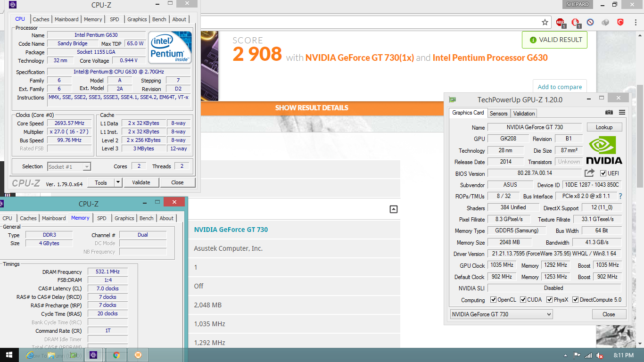Click the browser vertical scrollbar thumb
The width and height of the screenshot is (644, 362).
pos(640,137)
